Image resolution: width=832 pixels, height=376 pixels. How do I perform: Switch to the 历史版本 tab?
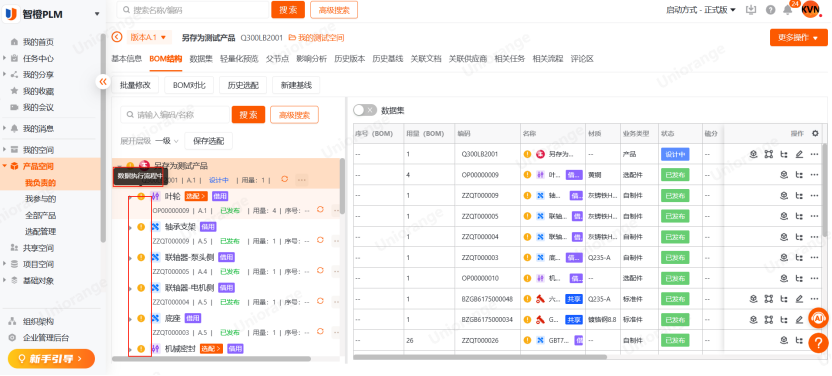[350, 59]
